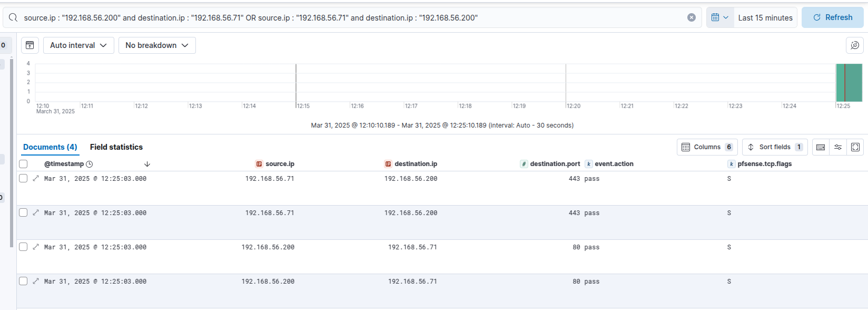Open the Columns settings button

[707, 147]
